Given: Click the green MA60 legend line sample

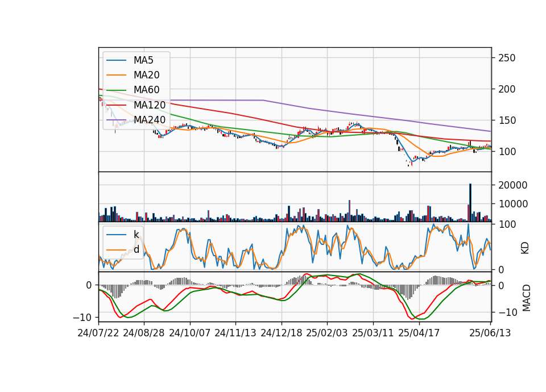Looking at the screenshot, I should point(116,90).
